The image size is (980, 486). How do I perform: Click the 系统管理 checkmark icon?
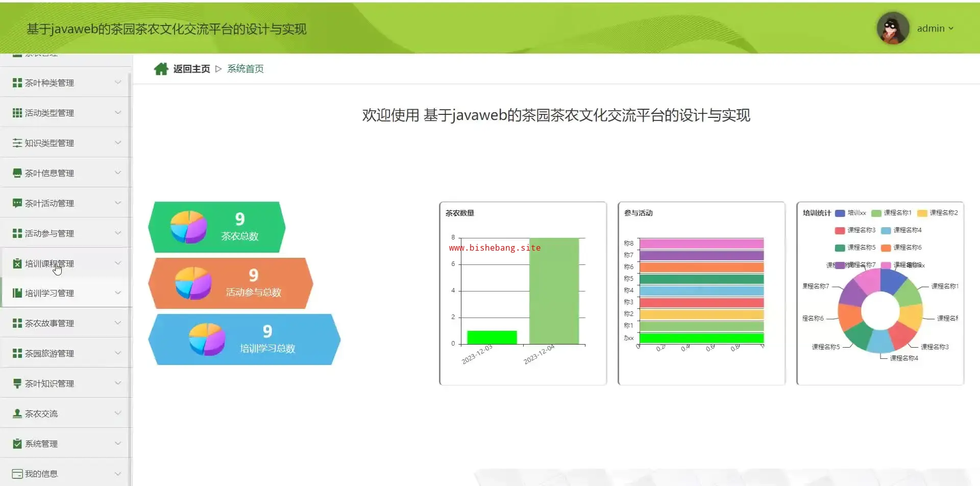point(17,444)
